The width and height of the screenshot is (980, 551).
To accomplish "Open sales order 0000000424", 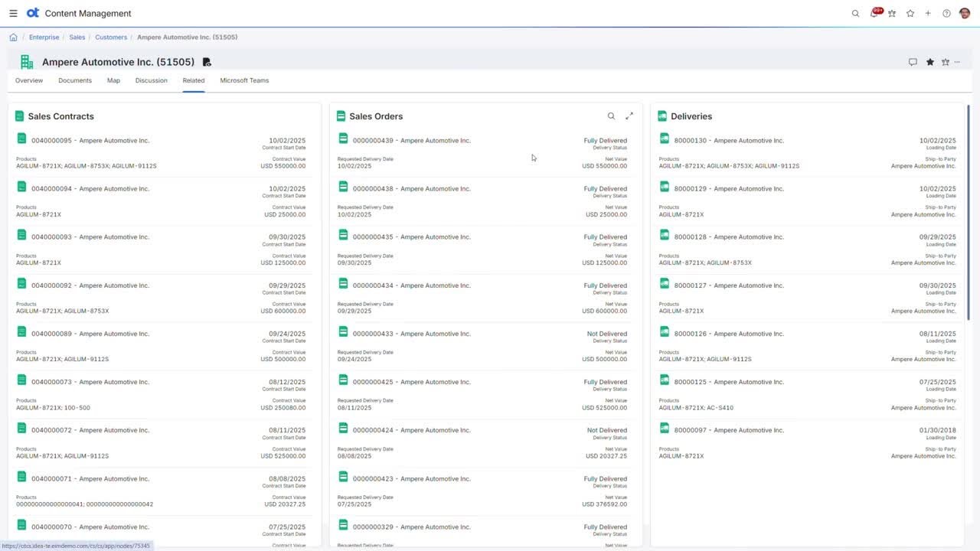I will click(x=412, y=430).
